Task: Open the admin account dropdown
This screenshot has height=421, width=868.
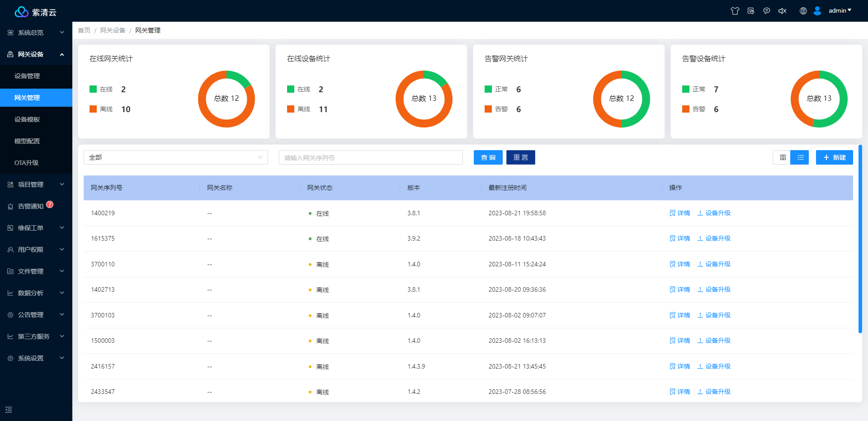Action: click(840, 10)
